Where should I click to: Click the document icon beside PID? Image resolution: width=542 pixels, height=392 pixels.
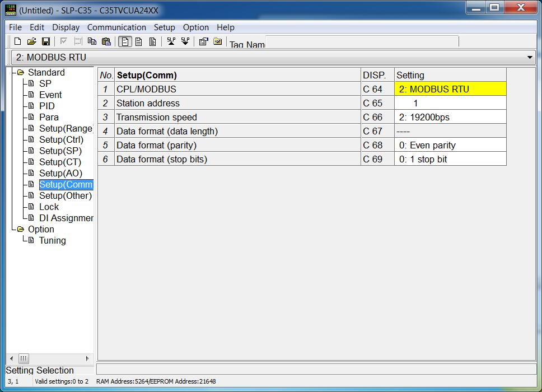click(31, 105)
